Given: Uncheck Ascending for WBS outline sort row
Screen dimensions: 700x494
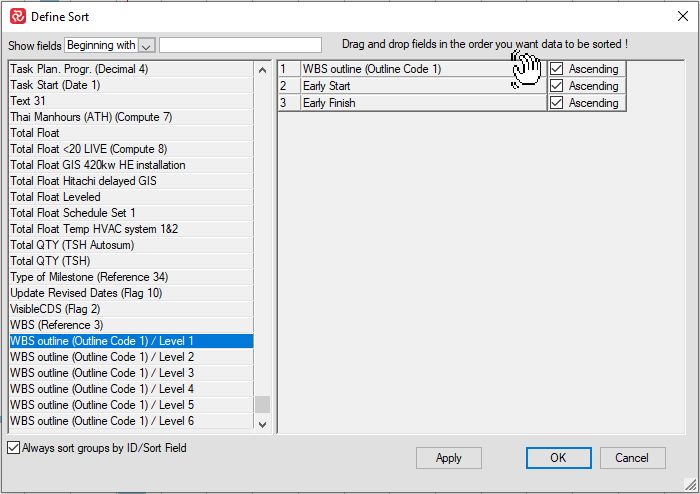Looking at the screenshot, I should coord(557,70).
